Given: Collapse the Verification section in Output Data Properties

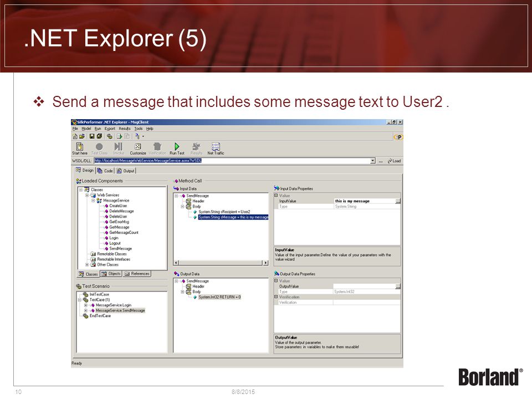Looking at the screenshot, I should tap(276, 297).
